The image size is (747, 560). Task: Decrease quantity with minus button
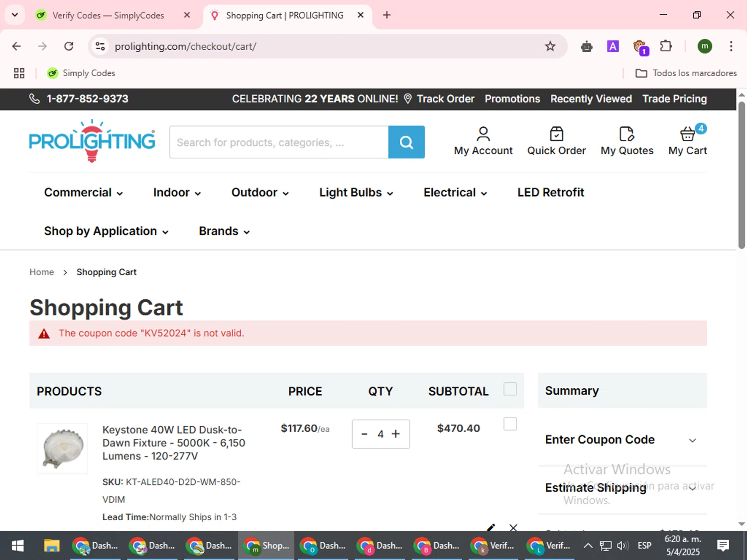[x=364, y=434]
